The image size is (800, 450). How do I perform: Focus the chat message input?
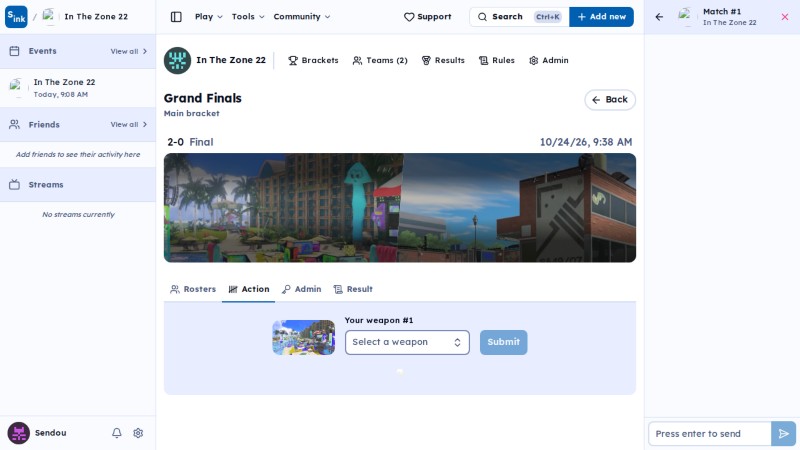click(x=709, y=434)
